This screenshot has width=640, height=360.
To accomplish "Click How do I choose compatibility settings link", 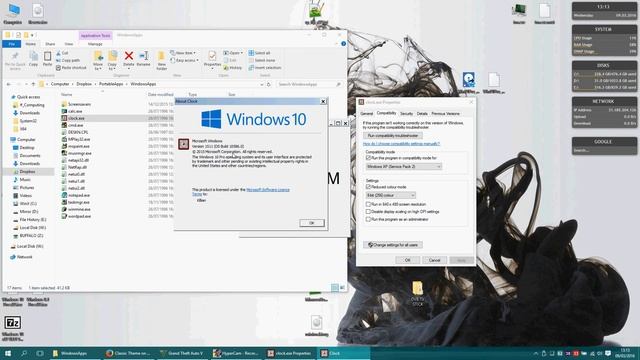I will 401,144.
